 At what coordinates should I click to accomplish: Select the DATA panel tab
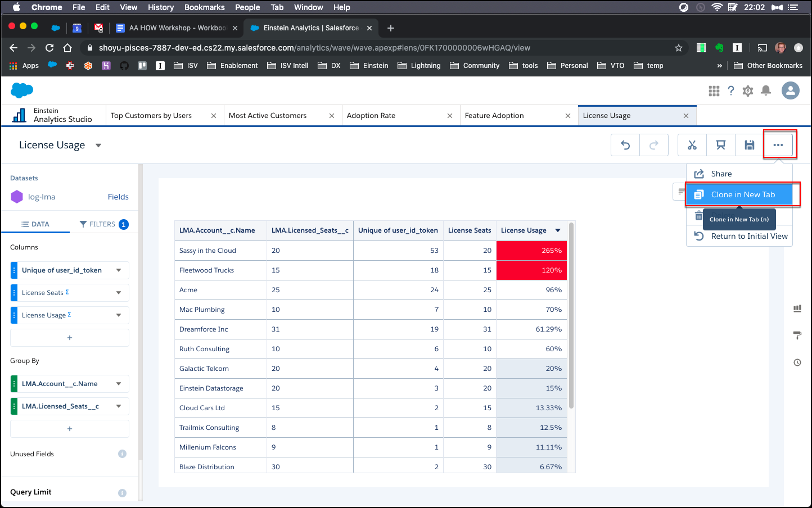[x=35, y=224]
